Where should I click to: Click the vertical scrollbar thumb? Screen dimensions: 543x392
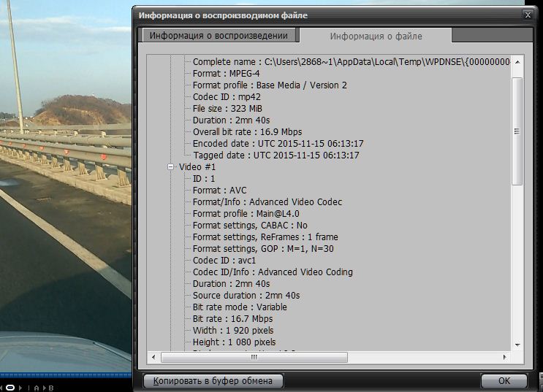tap(517, 131)
